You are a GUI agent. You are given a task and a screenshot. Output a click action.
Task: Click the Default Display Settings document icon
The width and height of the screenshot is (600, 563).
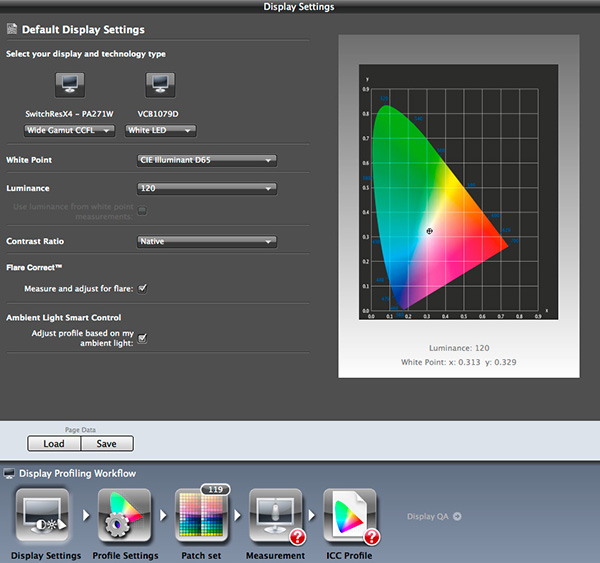pos(11,30)
